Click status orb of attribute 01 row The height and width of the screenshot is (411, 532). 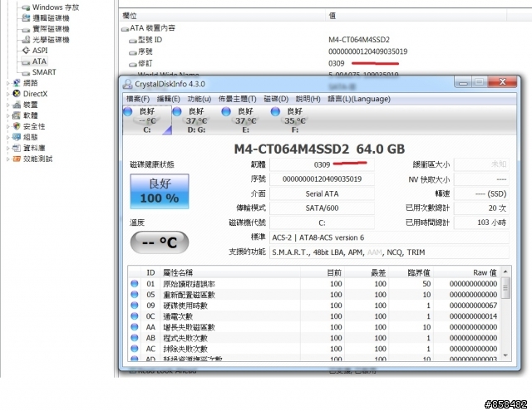point(135,284)
